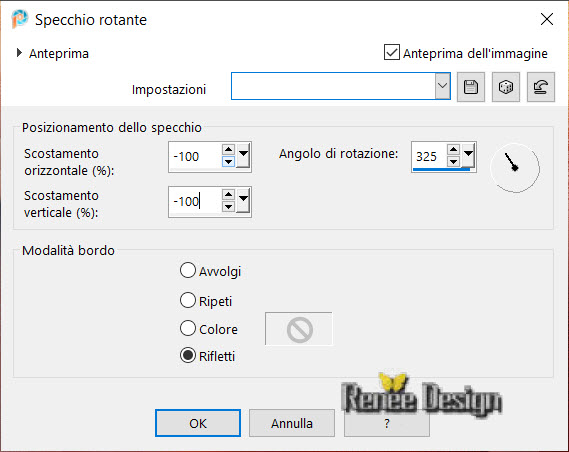Select the Avvolgi edge mode
Viewport: 569px width, 452px height.
point(188,271)
